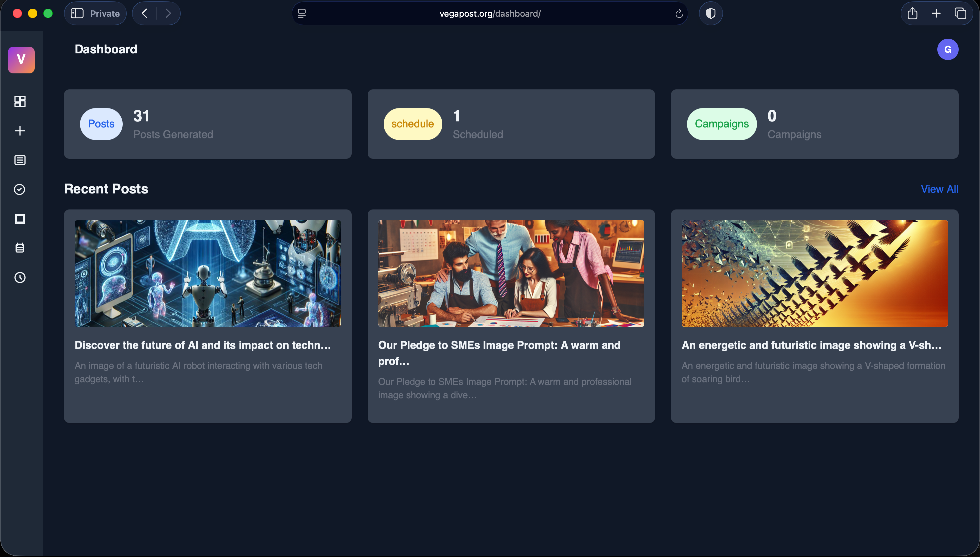Show all tabs via tab overview icon
The height and width of the screenshot is (557, 980).
[x=961, y=13]
